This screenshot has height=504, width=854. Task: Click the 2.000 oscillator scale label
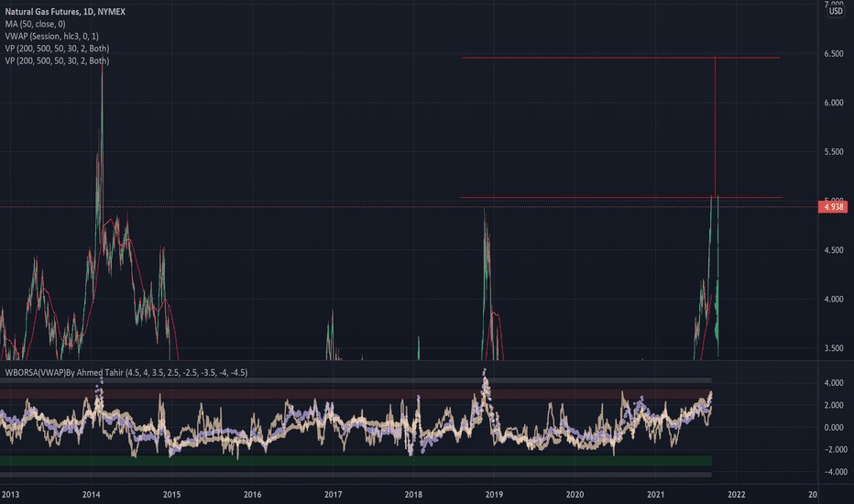tap(834, 405)
